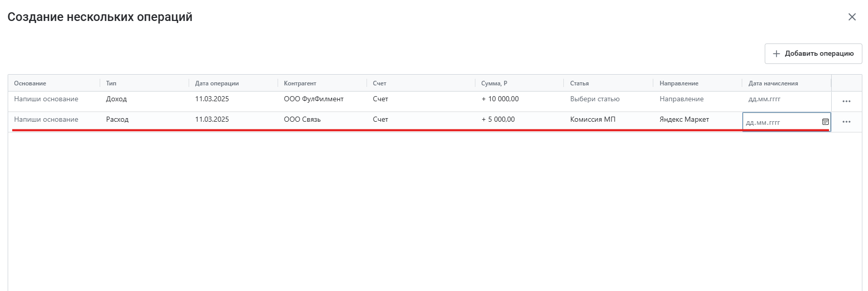Open the Контрагент cell ООО ФулФилмент

tap(322, 101)
